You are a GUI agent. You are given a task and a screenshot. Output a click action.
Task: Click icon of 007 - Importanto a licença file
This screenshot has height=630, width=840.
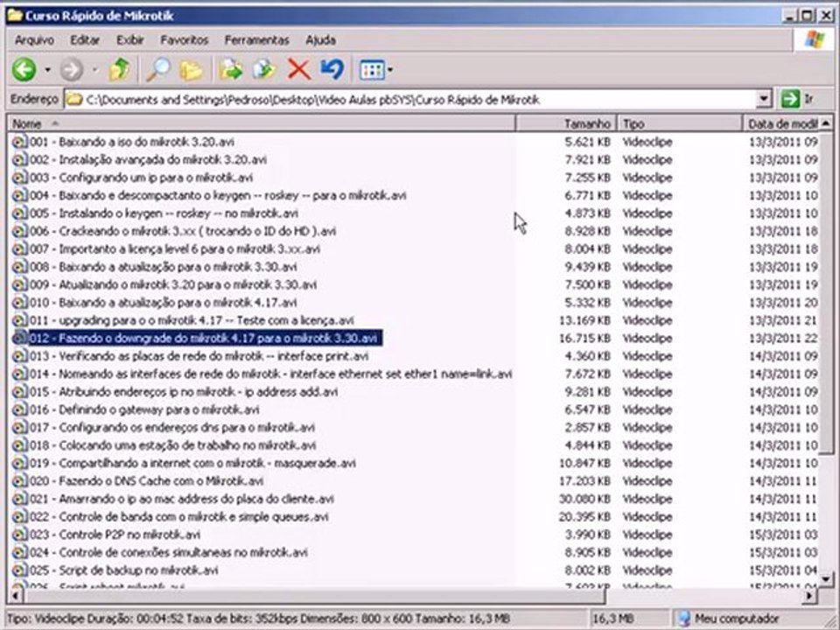(x=20, y=249)
